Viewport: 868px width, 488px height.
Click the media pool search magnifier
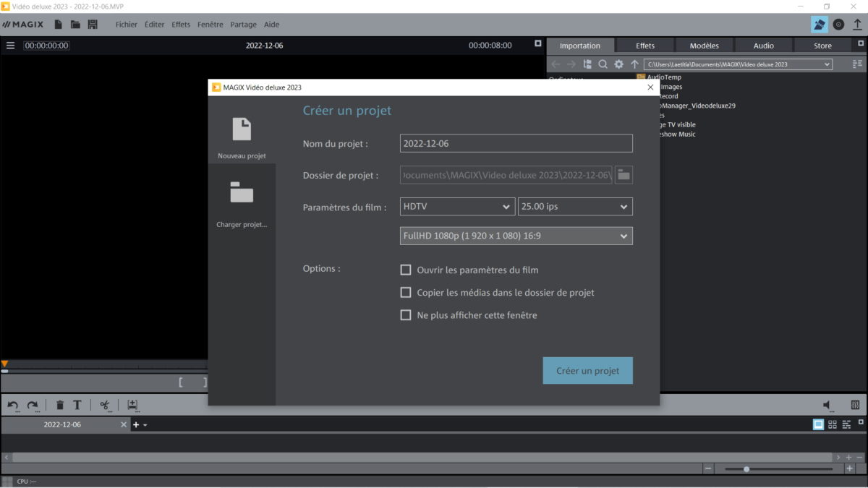point(603,64)
